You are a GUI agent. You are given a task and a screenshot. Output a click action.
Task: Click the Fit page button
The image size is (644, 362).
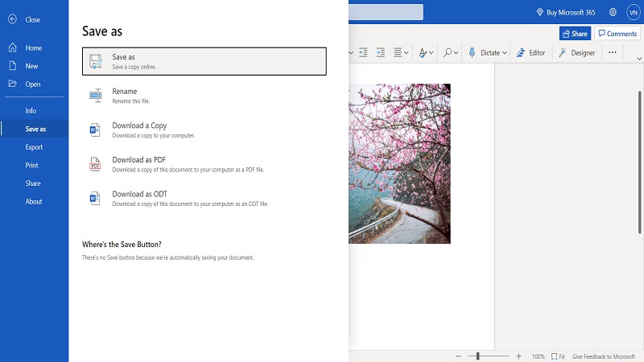pos(558,356)
